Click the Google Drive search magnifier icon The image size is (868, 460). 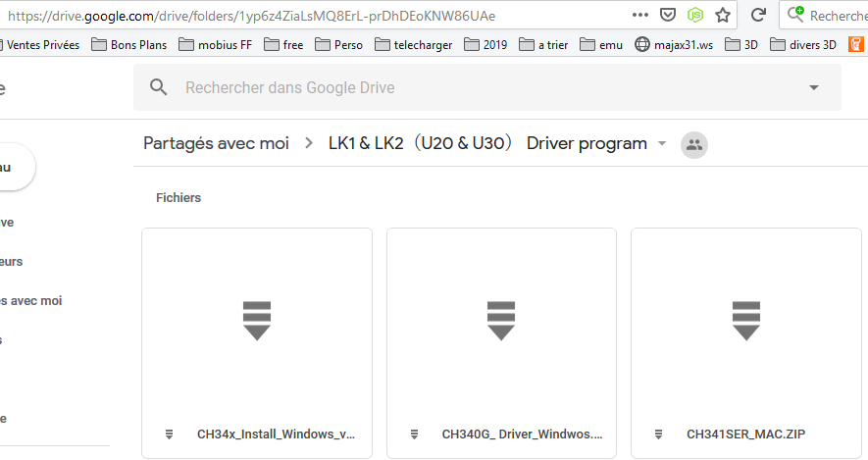[x=158, y=87]
